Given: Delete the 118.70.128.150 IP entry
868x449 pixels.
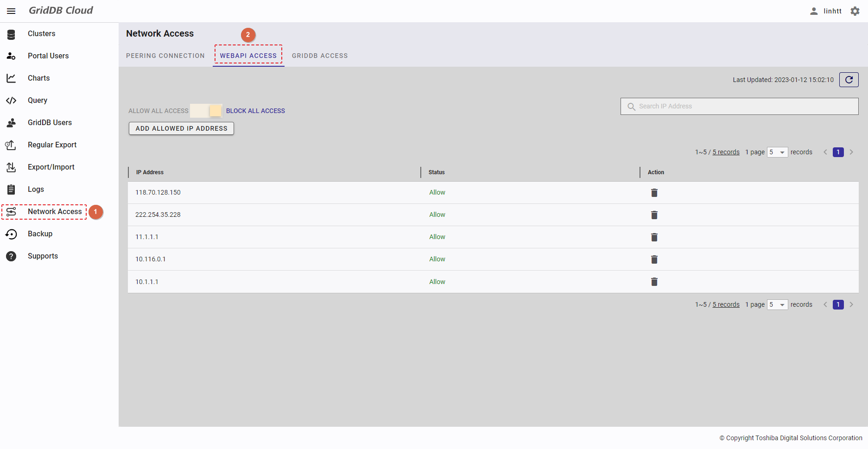Looking at the screenshot, I should click(x=654, y=193).
